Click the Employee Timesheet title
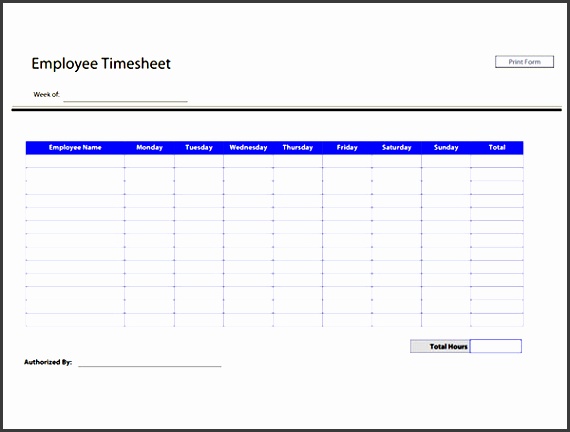The height and width of the screenshot is (432, 570). tap(101, 64)
